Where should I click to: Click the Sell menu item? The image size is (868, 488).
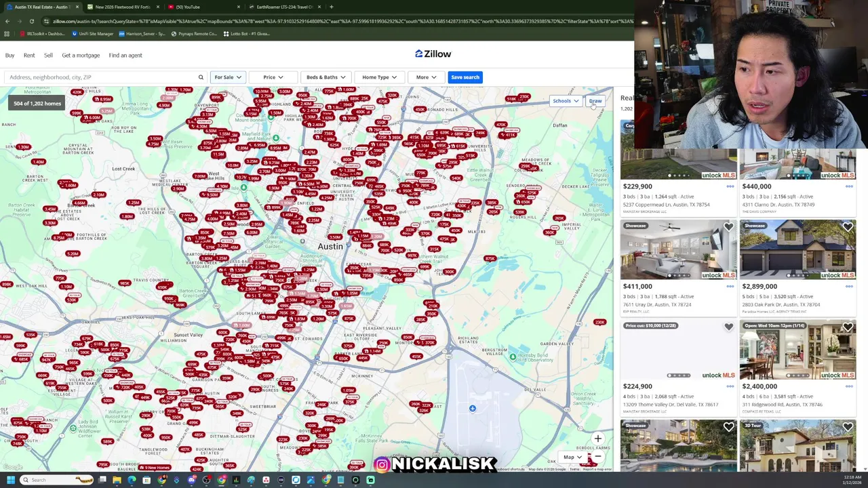48,55
